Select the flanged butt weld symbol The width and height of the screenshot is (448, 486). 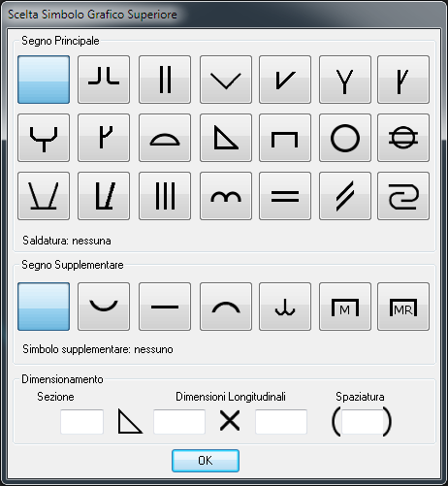point(104,80)
